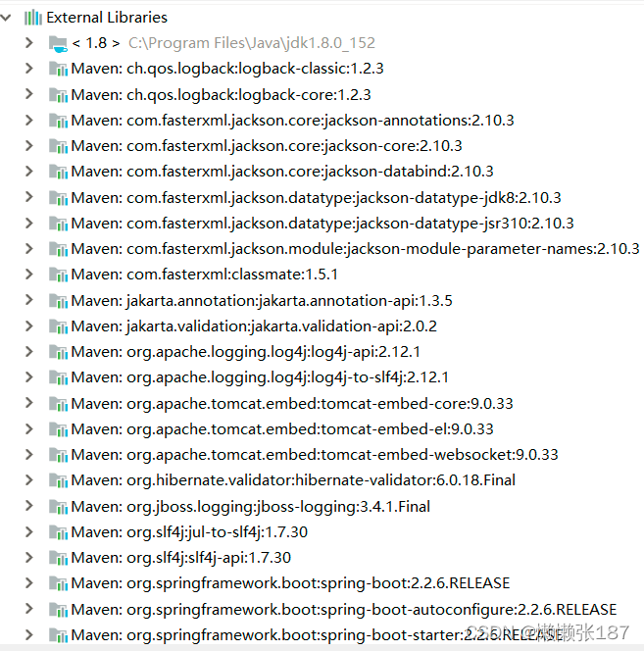Click the library icon for hibernate-validator:6.0.18.Final
The width and height of the screenshot is (644, 651).
click(x=58, y=480)
